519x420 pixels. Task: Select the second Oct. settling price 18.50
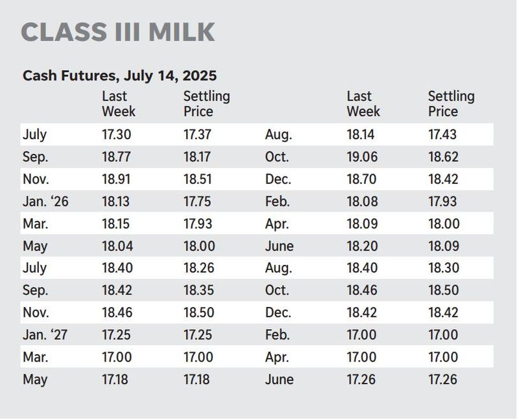(x=444, y=290)
